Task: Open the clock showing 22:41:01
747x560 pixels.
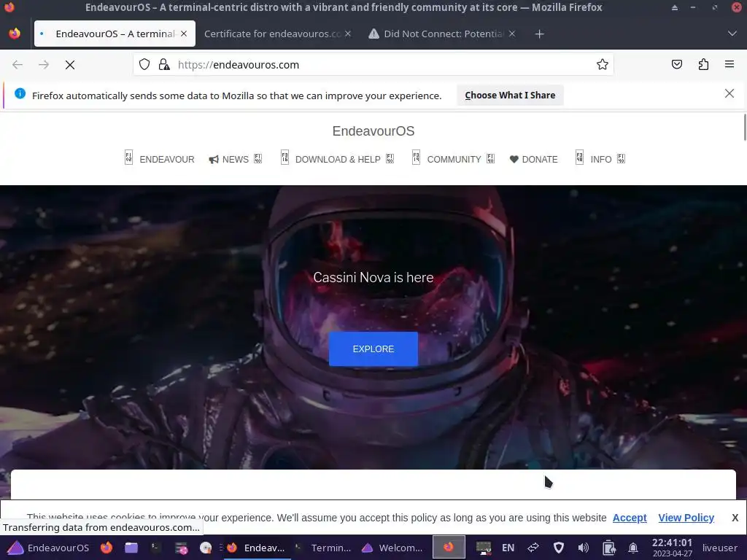Action: click(x=672, y=547)
